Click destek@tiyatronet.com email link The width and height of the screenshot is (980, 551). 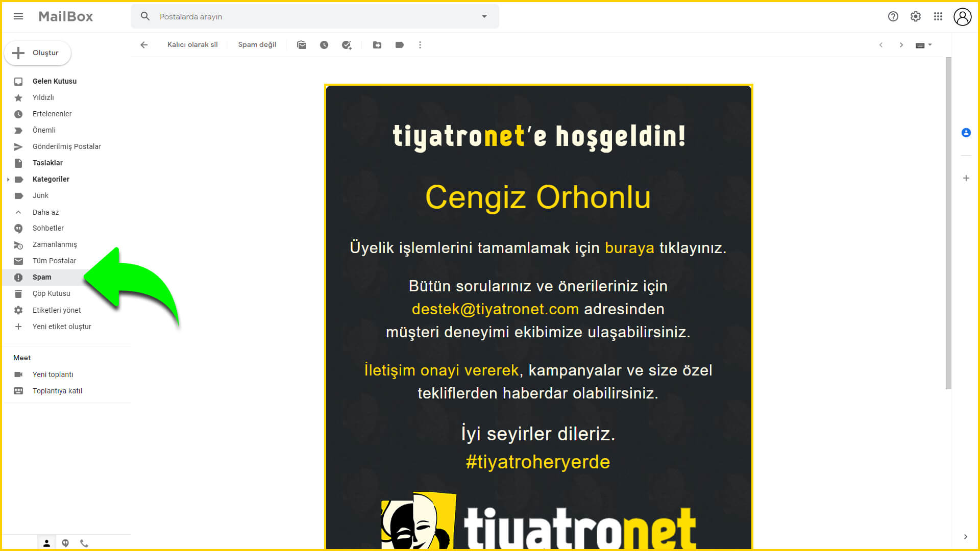coord(495,309)
